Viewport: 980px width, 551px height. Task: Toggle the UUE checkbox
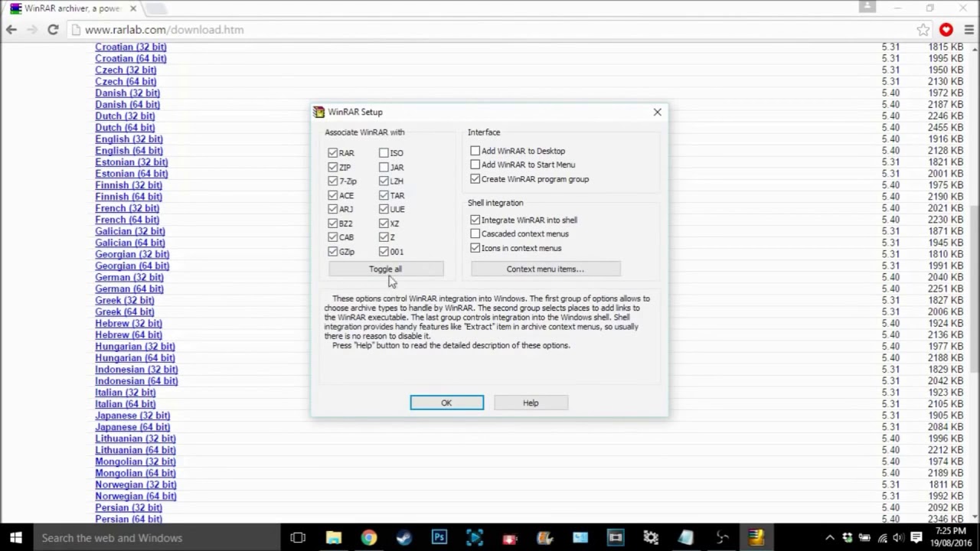[x=384, y=209]
